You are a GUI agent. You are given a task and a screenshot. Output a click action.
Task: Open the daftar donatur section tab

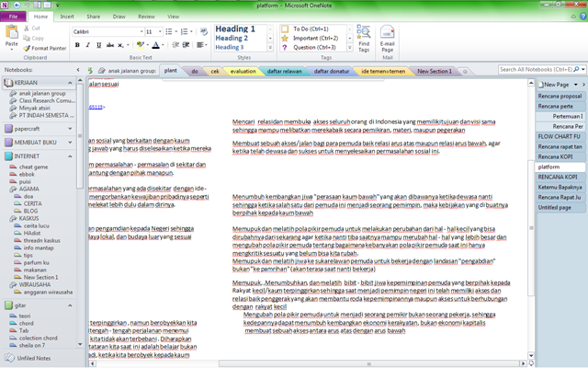pyautogui.click(x=331, y=71)
